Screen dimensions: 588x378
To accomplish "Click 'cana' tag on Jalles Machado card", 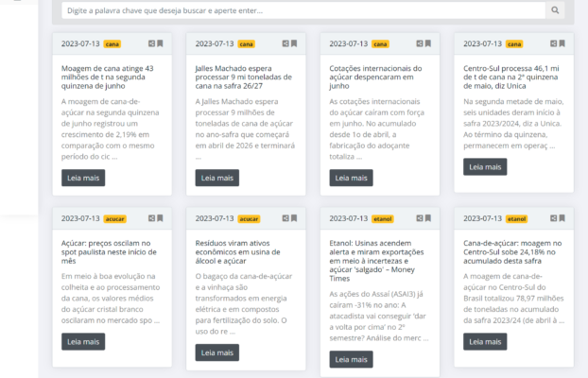I will (247, 44).
